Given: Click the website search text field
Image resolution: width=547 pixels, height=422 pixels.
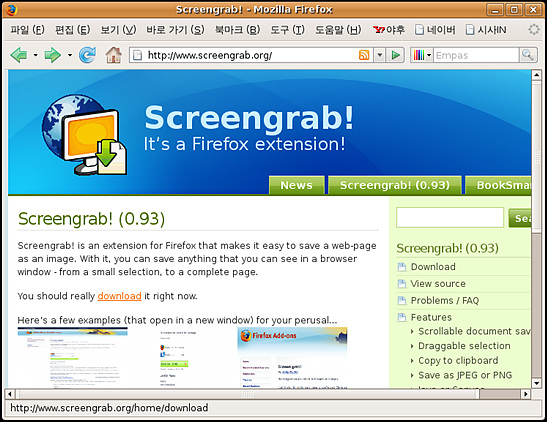Looking at the screenshot, I should [450, 218].
